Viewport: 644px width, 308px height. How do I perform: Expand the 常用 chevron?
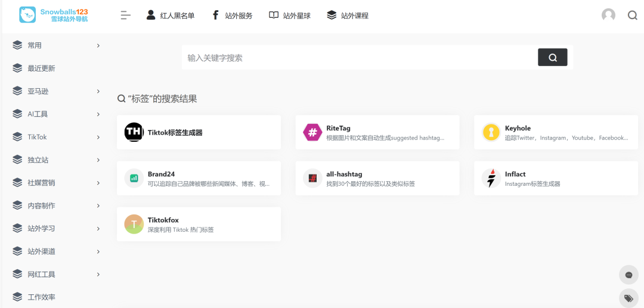point(98,45)
